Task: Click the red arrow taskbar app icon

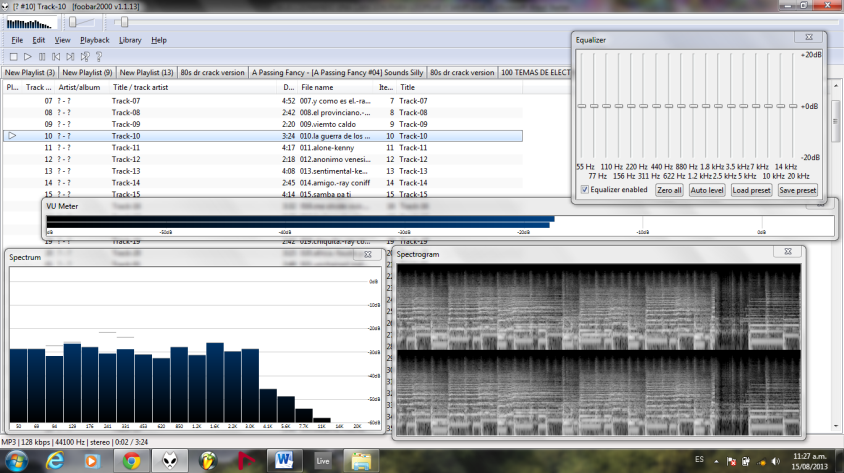Action: pyautogui.click(x=246, y=461)
